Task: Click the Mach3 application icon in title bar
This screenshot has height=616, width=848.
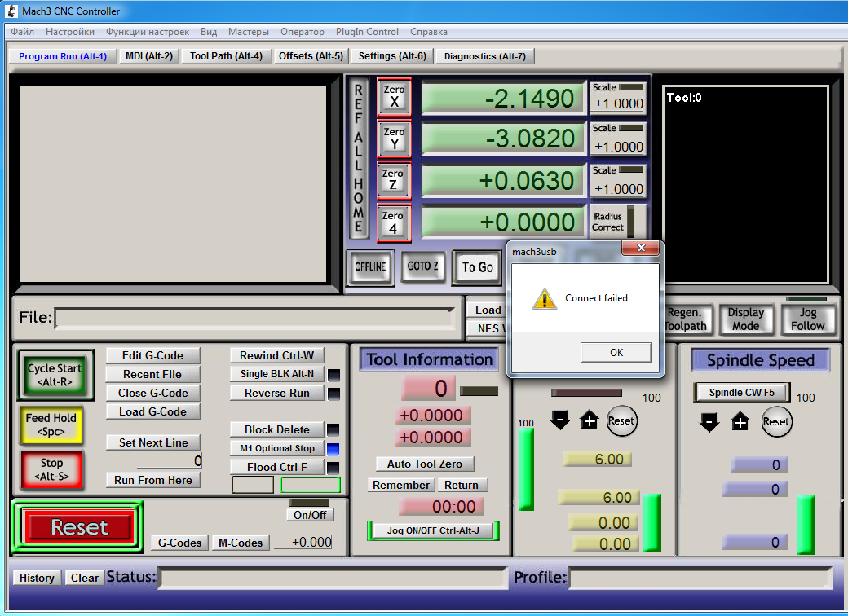Action: (x=11, y=11)
